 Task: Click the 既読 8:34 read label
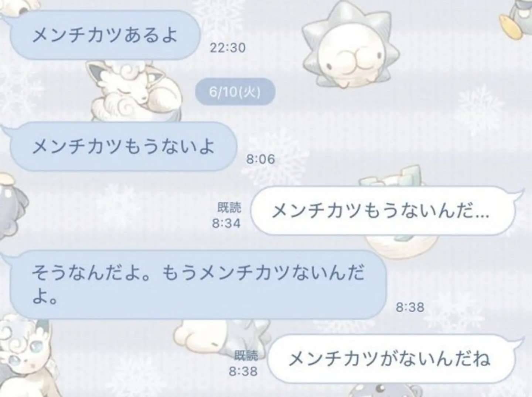[x=227, y=216]
